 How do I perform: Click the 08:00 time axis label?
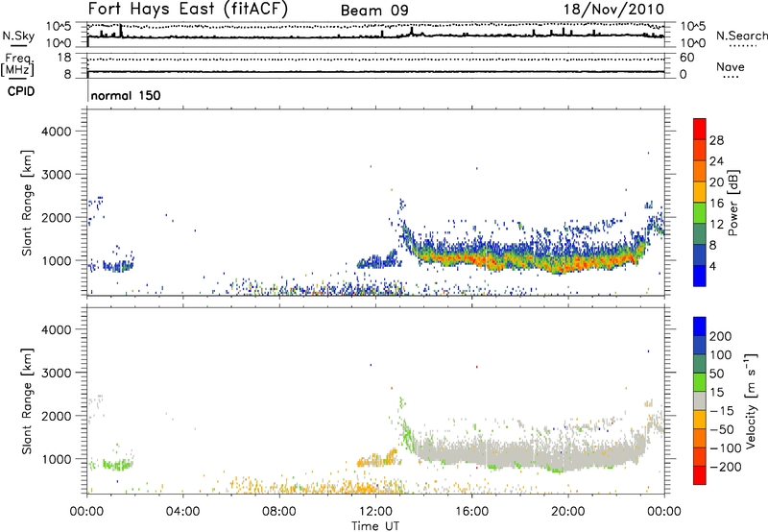click(x=279, y=512)
